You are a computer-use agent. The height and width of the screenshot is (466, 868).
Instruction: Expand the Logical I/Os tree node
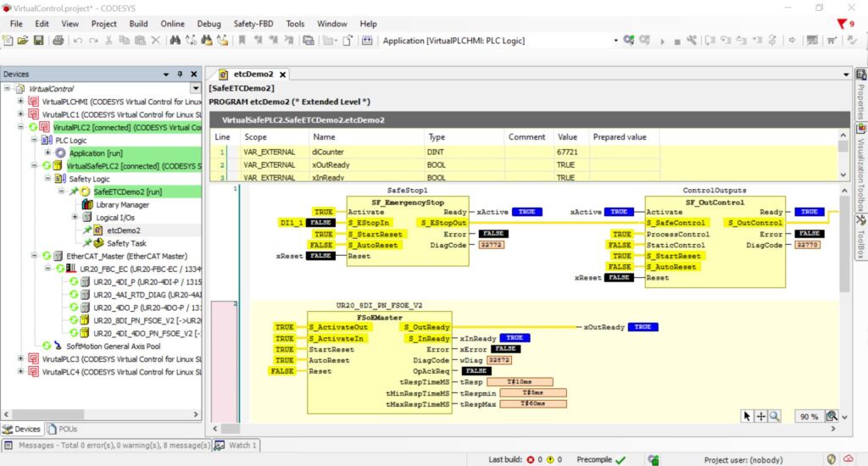click(x=75, y=218)
